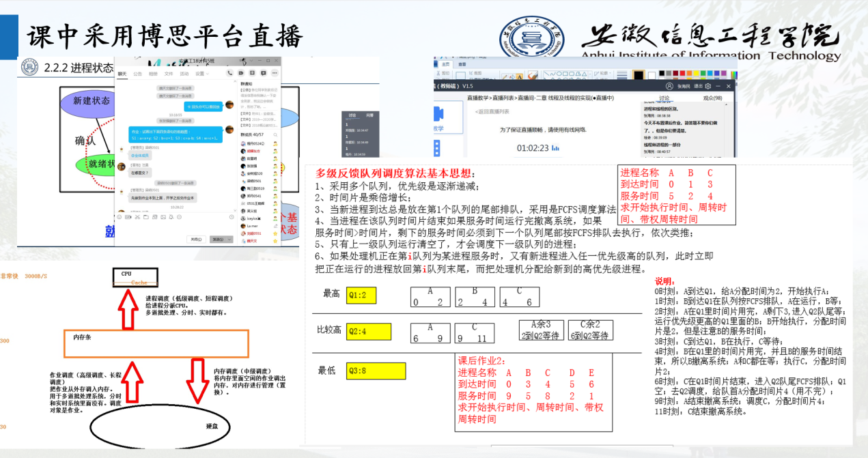Screen dimensions: 868x458
Task: Open the settings gear in the teacher streaming client
Action: click(x=708, y=85)
